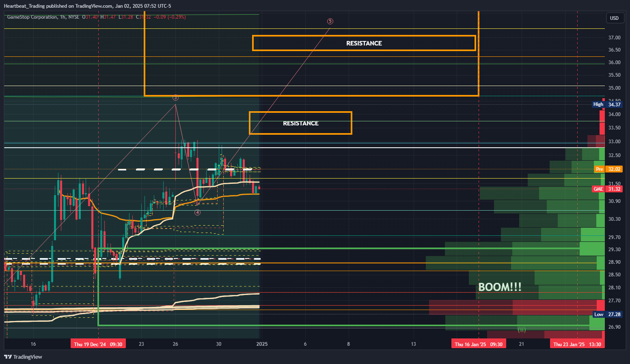Select the lower RESISTANCE box label
630x364 pixels.
pyautogui.click(x=300, y=123)
